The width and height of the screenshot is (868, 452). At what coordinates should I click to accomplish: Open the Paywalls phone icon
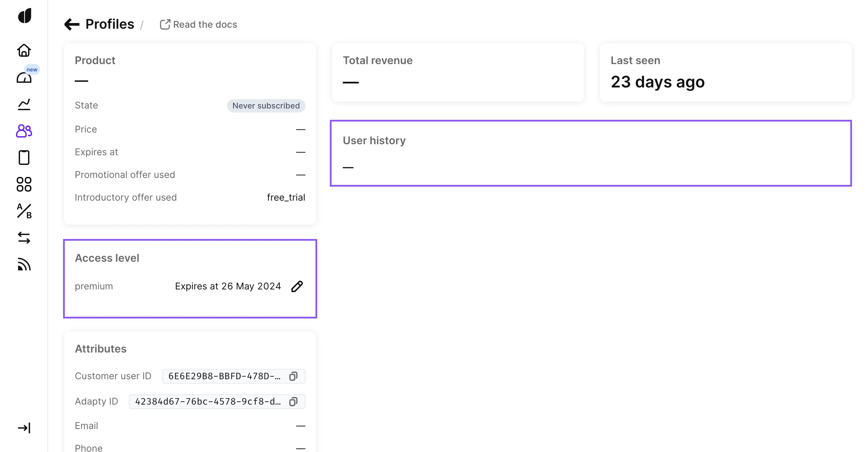tap(24, 158)
